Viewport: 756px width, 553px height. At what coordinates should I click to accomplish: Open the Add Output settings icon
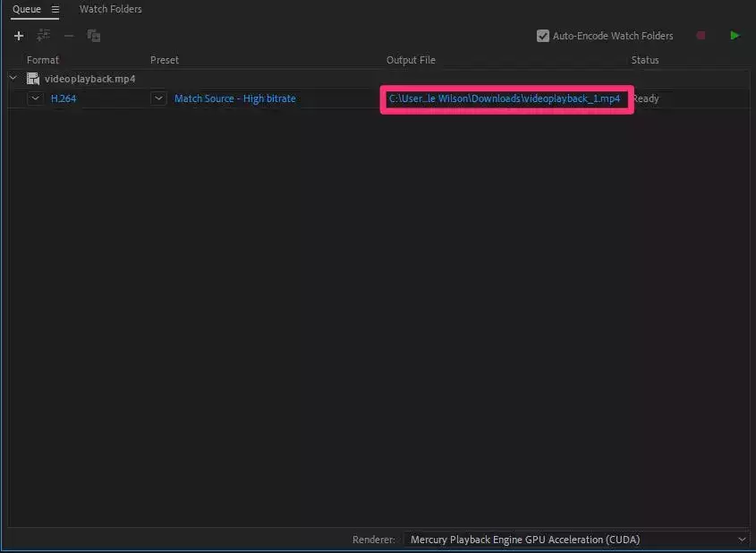tap(44, 35)
